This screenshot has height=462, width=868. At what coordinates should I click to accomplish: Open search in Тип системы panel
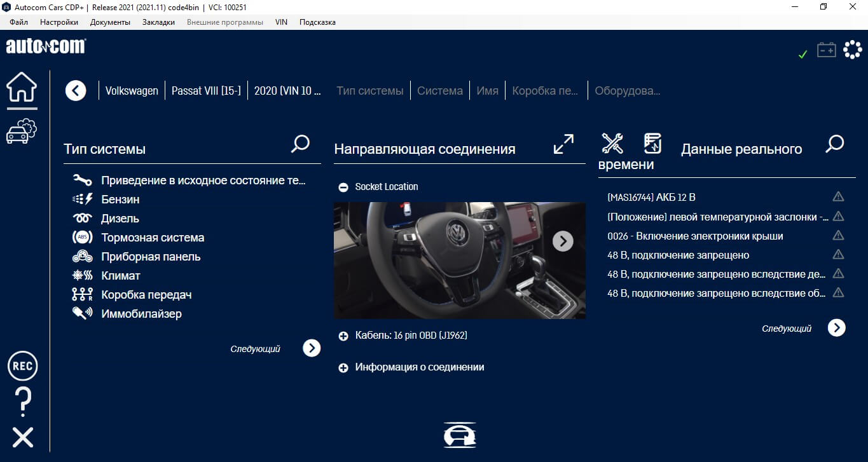(300, 144)
